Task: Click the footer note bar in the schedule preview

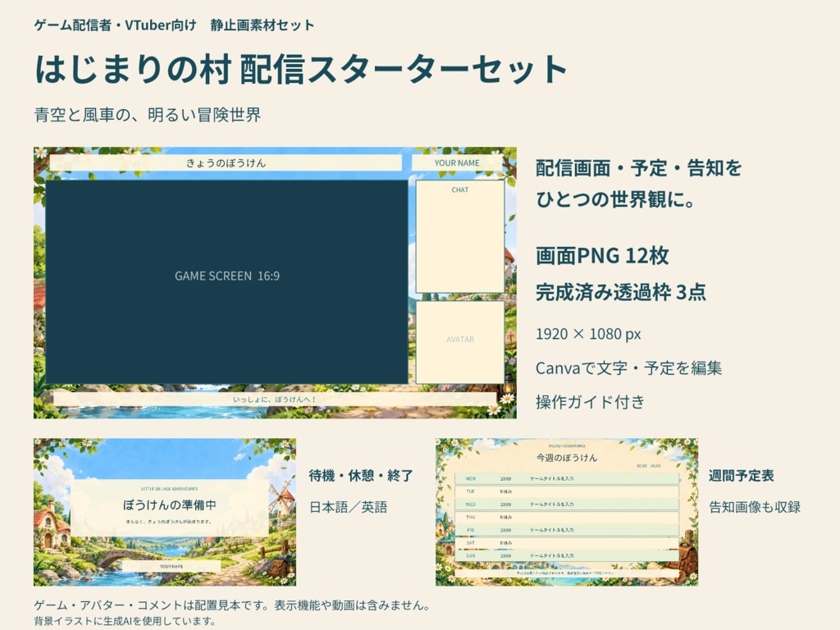Action: tap(567, 573)
